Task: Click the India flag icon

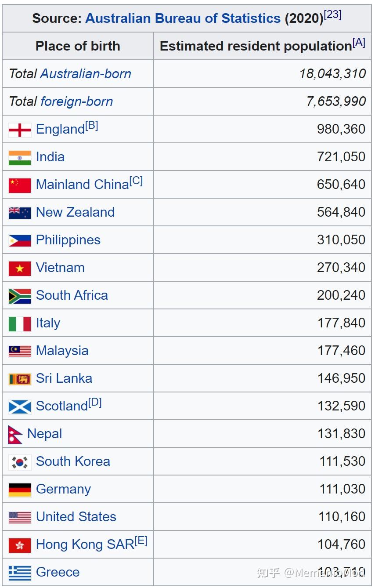Action: (x=20, y=158)
